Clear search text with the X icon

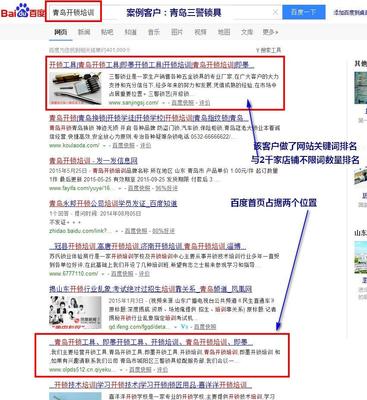(275, 13)
